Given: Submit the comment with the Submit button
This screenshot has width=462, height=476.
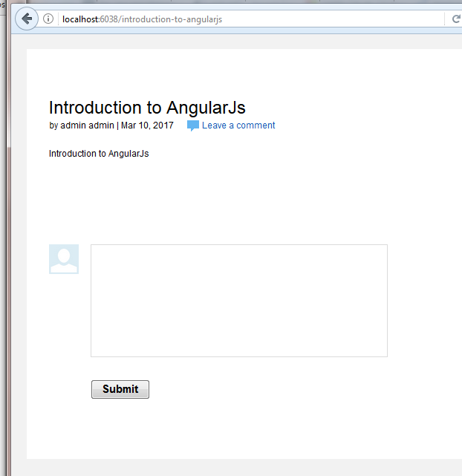Looking at the screenshot, I should pyautogui.click(x=120, y=389).
